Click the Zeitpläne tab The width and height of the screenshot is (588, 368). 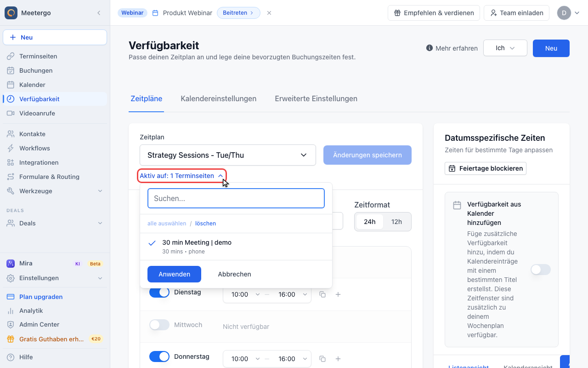tap(146, 98)
